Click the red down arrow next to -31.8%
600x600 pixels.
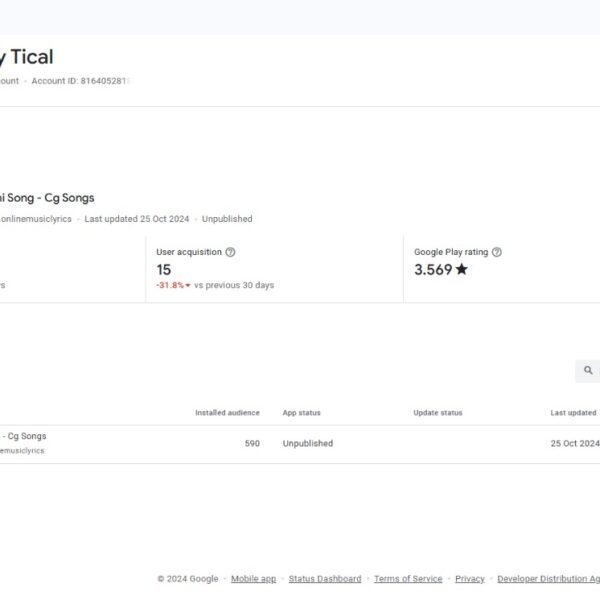click(188, 285)
